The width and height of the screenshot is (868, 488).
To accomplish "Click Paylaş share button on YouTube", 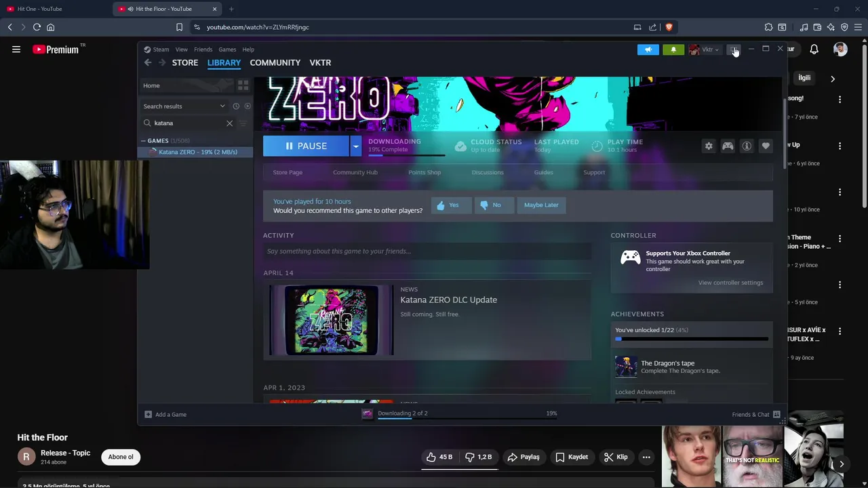I will (x=524, y=457).
